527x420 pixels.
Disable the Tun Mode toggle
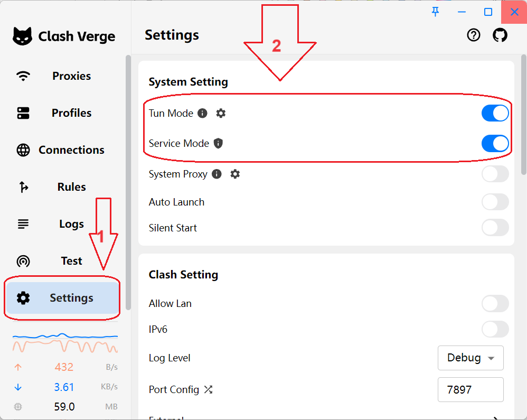point(495,113)
